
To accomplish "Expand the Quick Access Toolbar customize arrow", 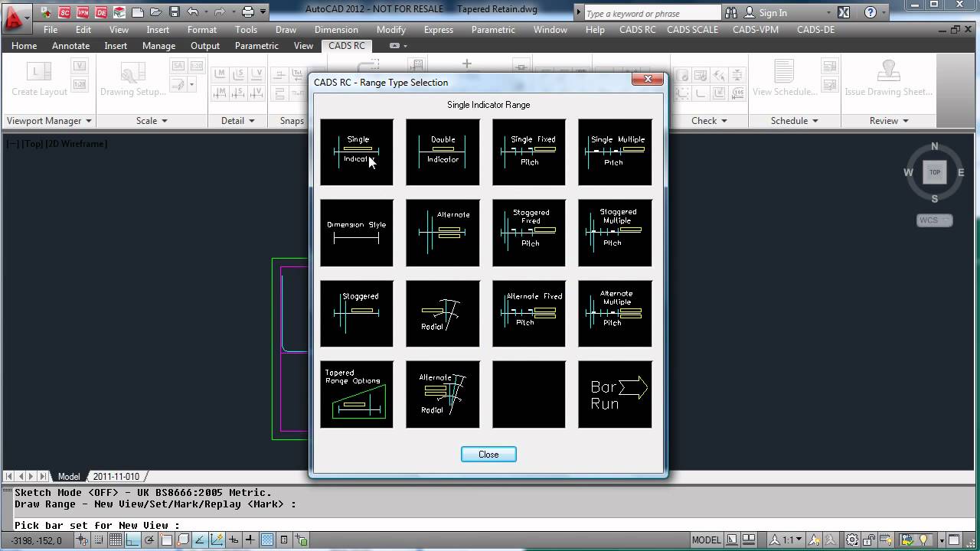I will coord(263,12).
